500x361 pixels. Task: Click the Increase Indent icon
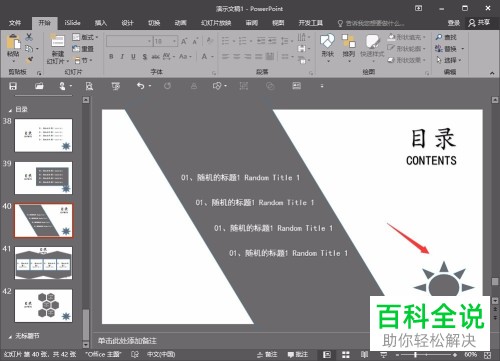point(273,41)
